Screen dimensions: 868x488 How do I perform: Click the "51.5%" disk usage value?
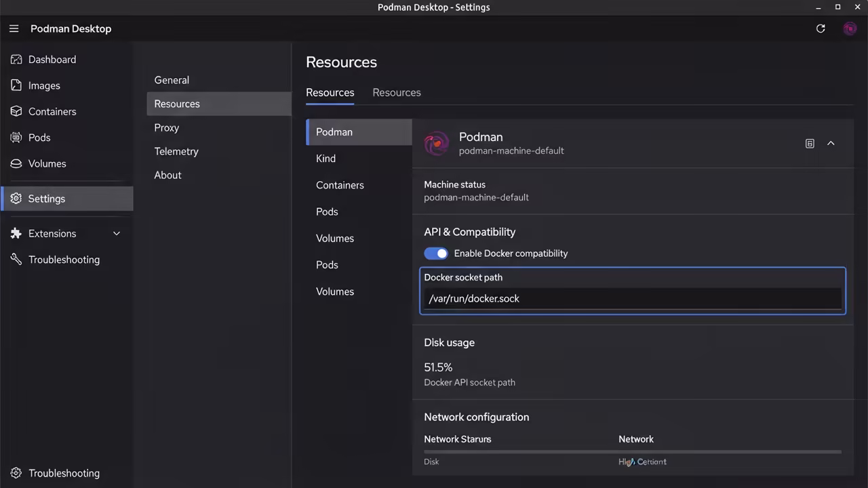coord(438,367)
